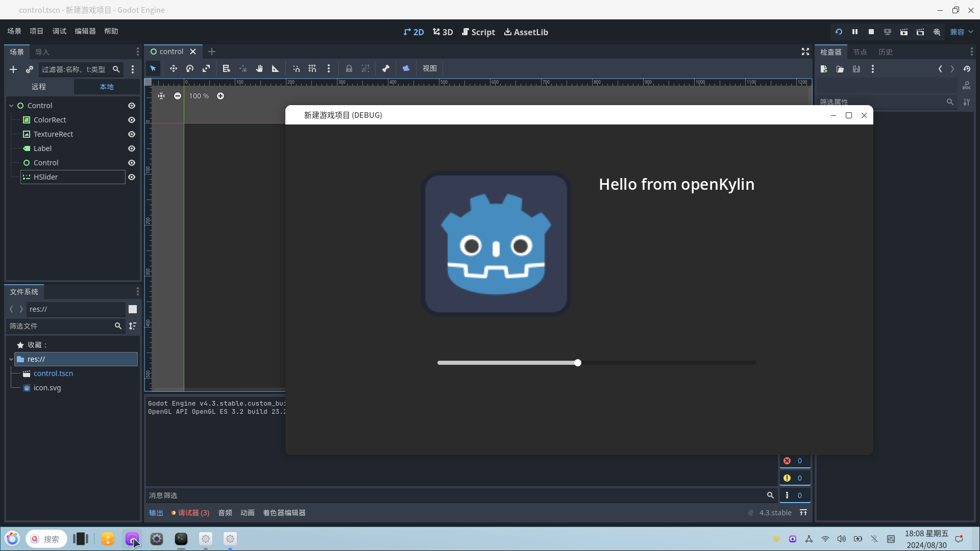This screenshot has height=551, width=980.
Task: Click the 4.3.stable version label
Action: pyautogui.click(x=775, y=513)
